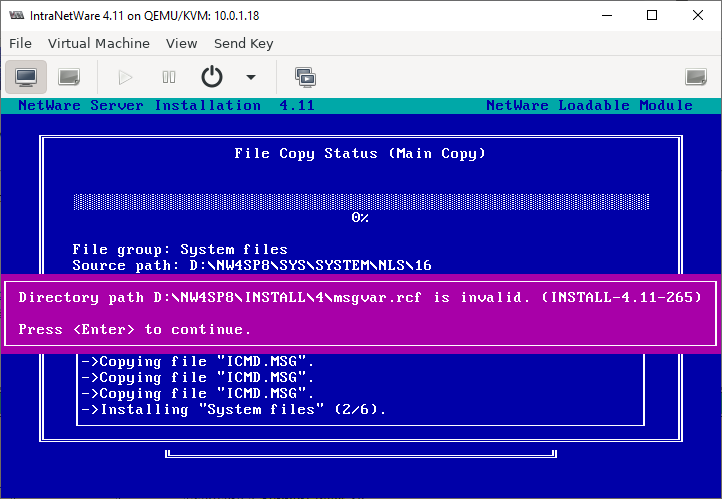Open the Virtual Machine menu
The width and height of the screenshot is (722, 499).
(x=99, y=43)
